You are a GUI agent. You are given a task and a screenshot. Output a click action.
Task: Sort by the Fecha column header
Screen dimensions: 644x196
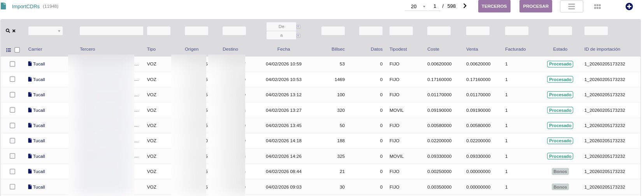283,49
